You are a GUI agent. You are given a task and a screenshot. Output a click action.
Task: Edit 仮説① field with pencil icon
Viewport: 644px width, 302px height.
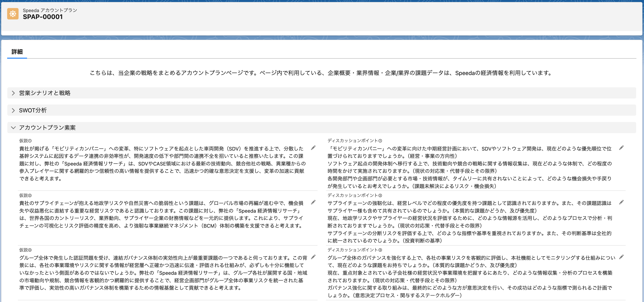point(313,148)
